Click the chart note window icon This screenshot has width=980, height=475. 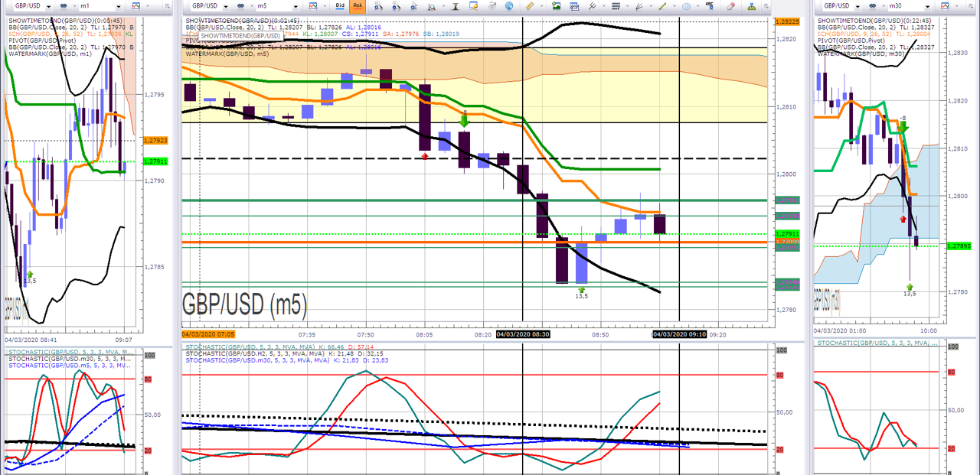click(x=473, y=5)
